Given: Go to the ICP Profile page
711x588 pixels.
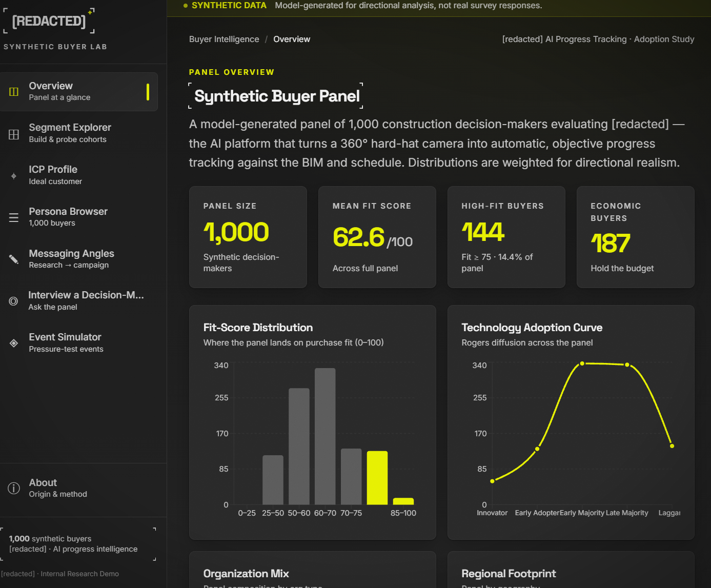Looking at the screenshot, I should (x=79, y=175).
